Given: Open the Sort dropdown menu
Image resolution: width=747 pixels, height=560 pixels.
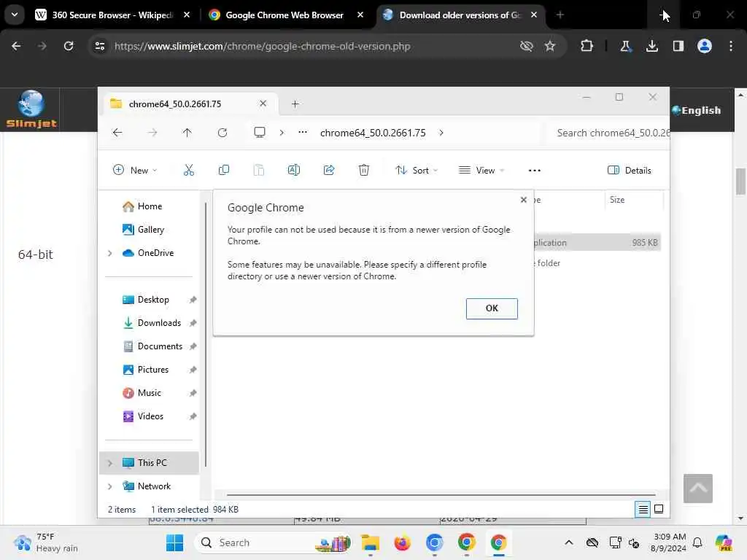Looking at the screenshot, I should [x=417, y=170].
